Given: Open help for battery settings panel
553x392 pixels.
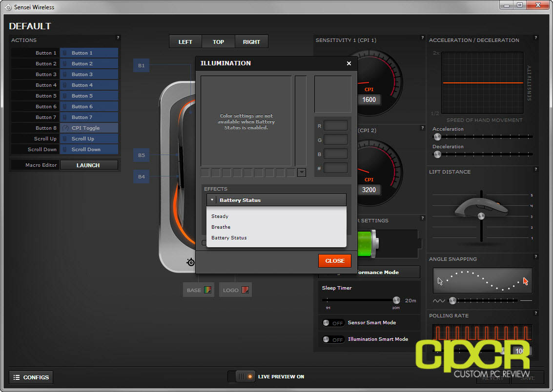Looking at the screenshot, I should (x=423, y=218).
